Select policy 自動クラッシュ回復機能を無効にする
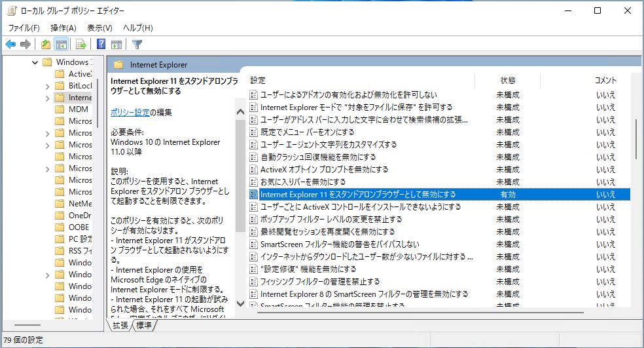This screenshot has height=348, width=644. [x=318, y=157]
